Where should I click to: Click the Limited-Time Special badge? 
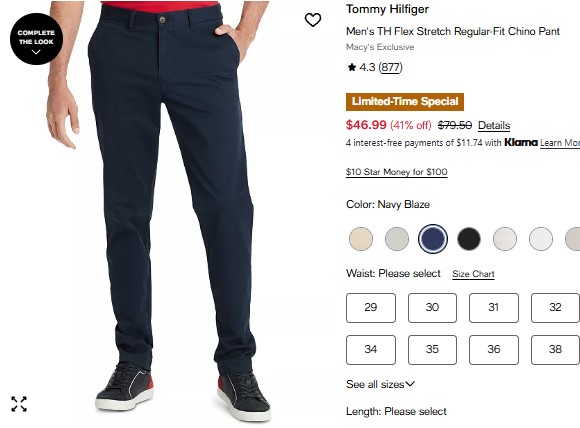[405, 102]
